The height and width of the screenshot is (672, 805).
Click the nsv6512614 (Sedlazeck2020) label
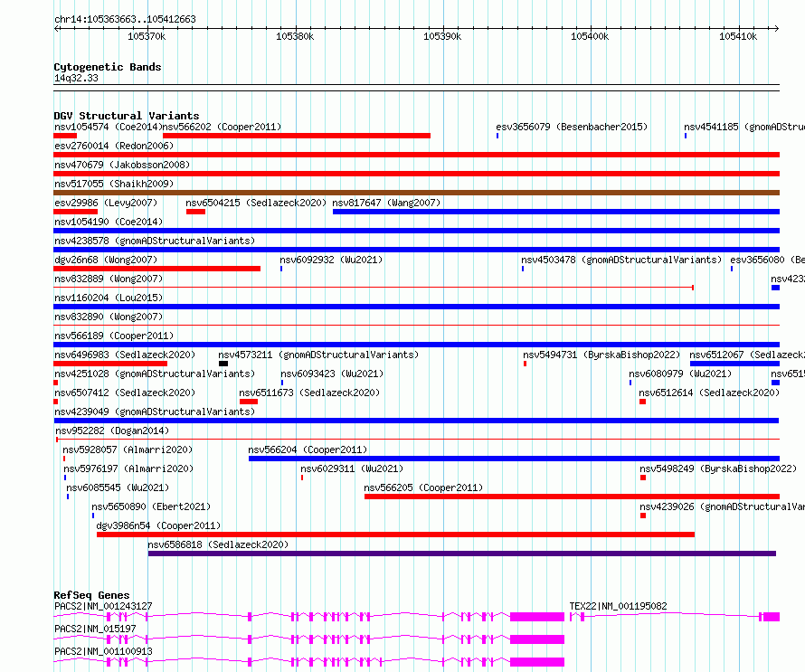[x=709, y=393]
